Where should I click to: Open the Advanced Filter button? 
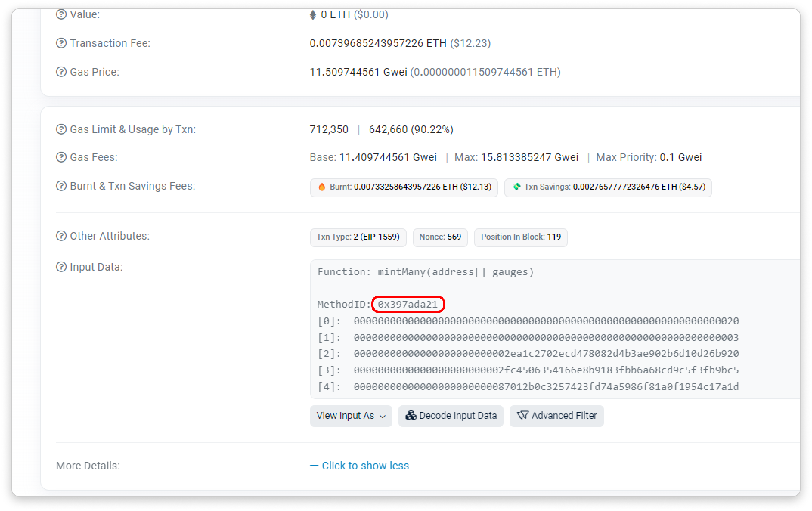556,416
